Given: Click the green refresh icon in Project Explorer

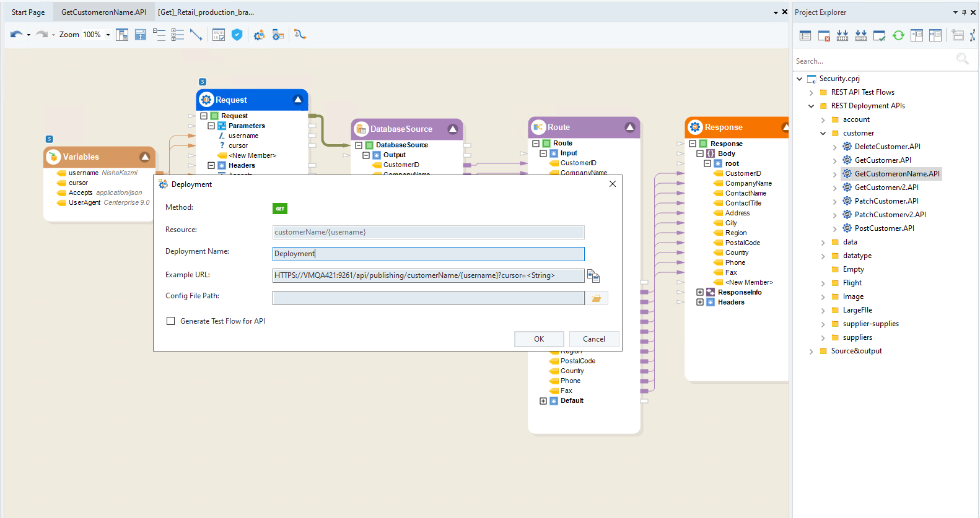Looking at the screenshot, I should [x=898, y=35].
